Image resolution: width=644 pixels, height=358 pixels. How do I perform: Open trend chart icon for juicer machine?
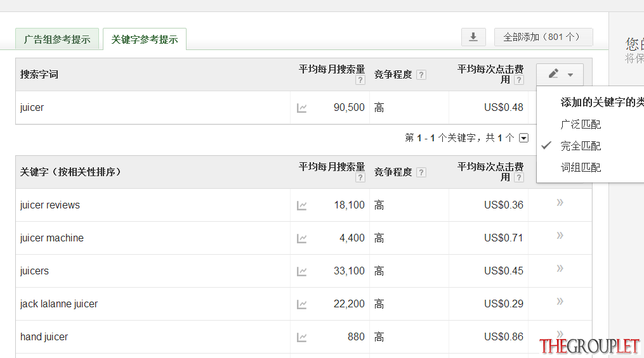click(x=302, y=238)
